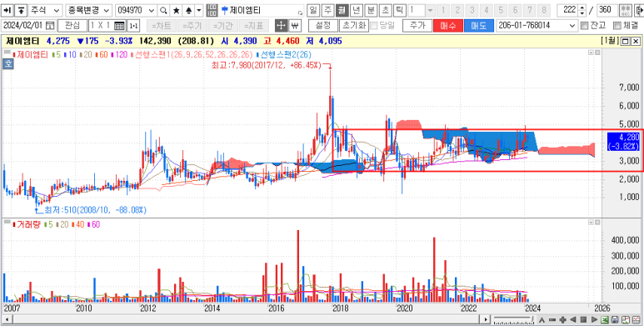The image size is (644, 331).
Task: Select the 초 second period toggle
Action: [385, 10]
